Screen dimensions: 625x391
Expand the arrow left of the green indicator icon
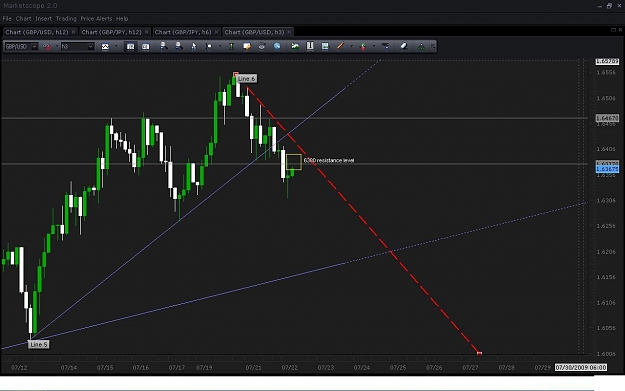point(220,47)
